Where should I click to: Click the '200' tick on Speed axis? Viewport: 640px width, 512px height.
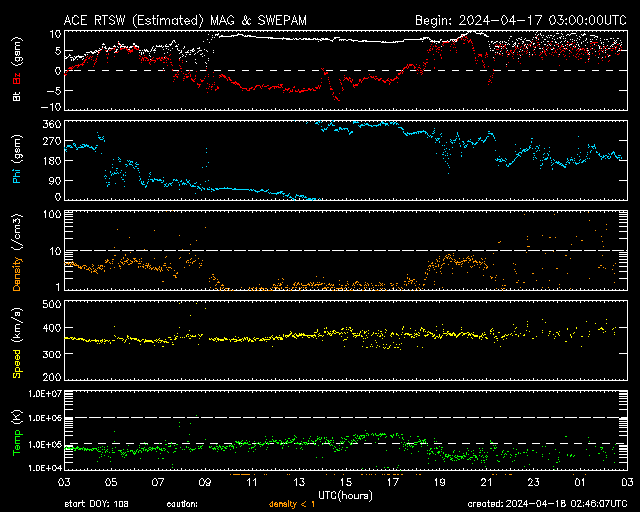(x=52, y=377)
